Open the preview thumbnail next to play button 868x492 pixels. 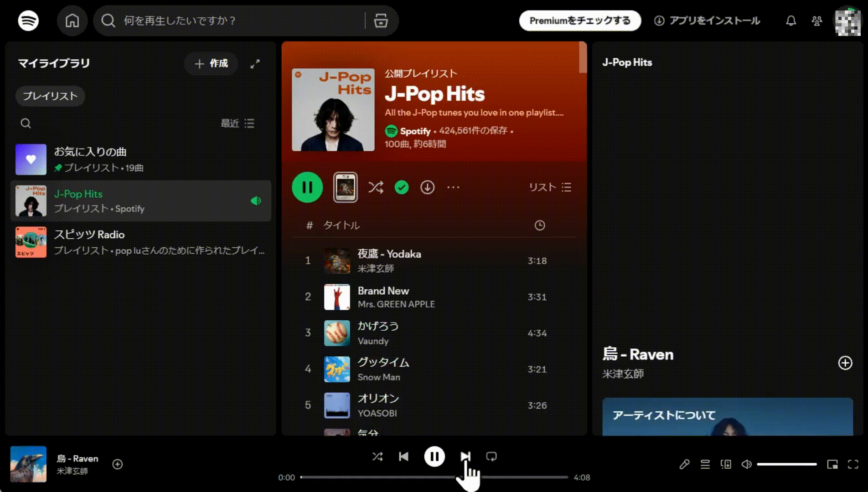345,187
